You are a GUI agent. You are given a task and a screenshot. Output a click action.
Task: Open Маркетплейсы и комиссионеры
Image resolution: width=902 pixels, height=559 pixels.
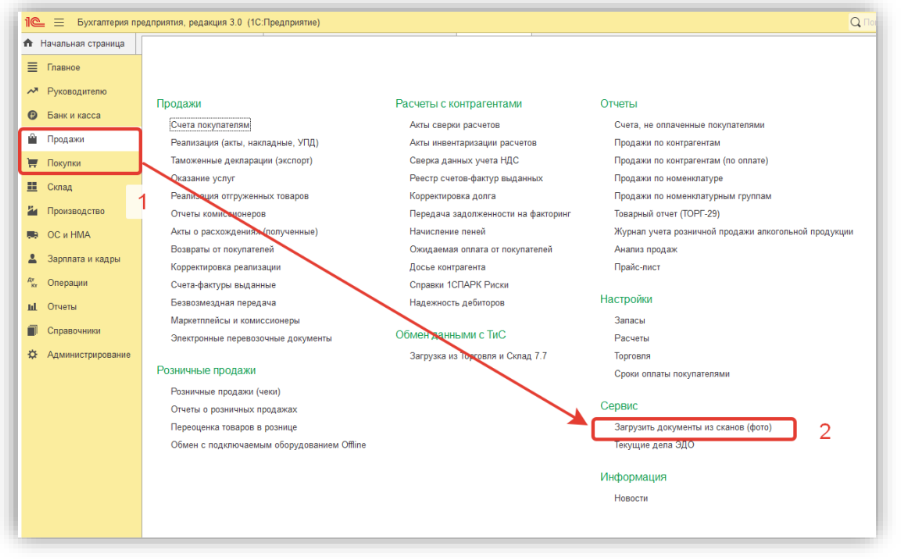coord(235,320)
